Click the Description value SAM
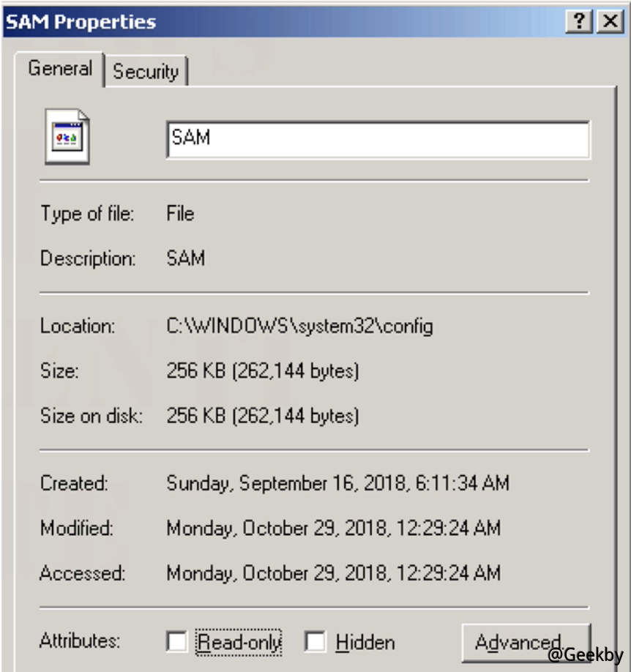 pos(186,258)
